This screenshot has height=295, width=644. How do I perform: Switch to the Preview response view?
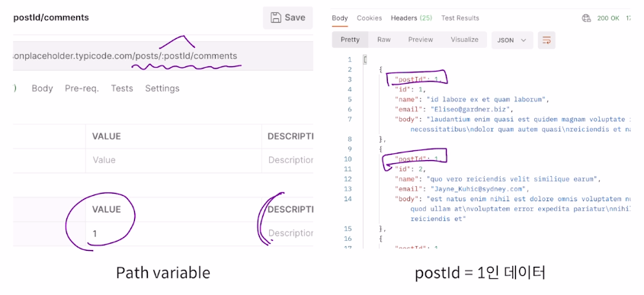pyautogui.click(x=421, y=40)
